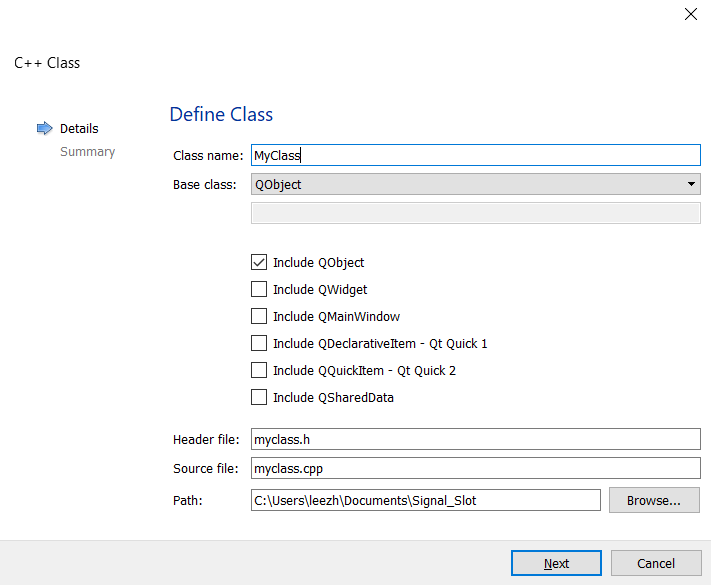Click the Header file field myclass.h
This screenshot has width=711, height=585.
point(475,440)
